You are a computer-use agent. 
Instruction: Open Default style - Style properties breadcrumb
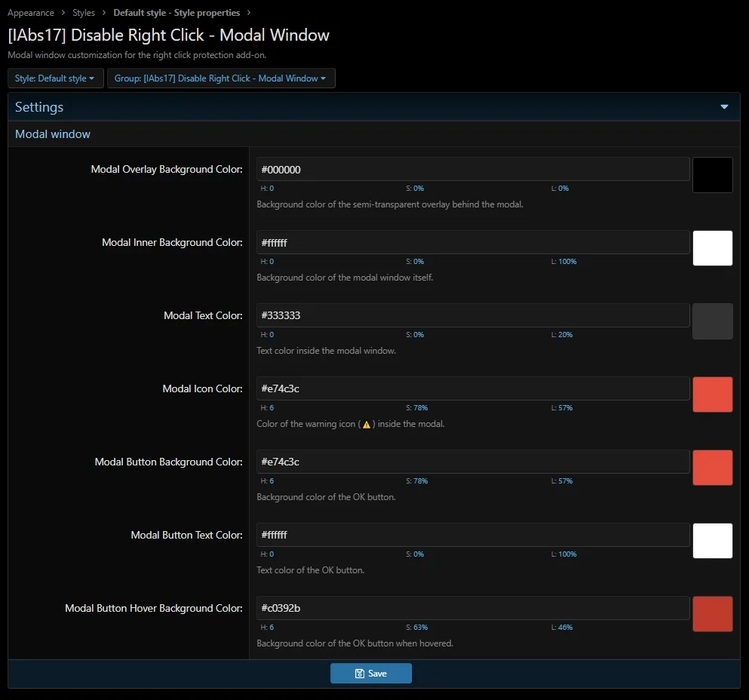(x=177, y=13)
